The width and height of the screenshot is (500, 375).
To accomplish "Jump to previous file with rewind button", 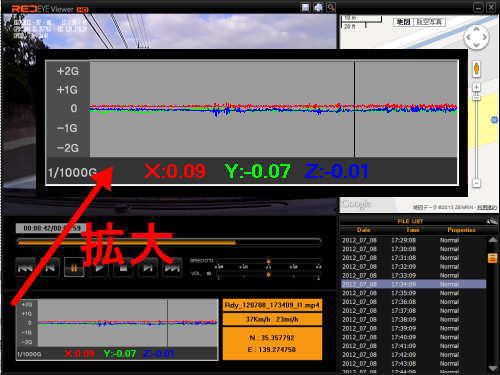I will (26, 267).
